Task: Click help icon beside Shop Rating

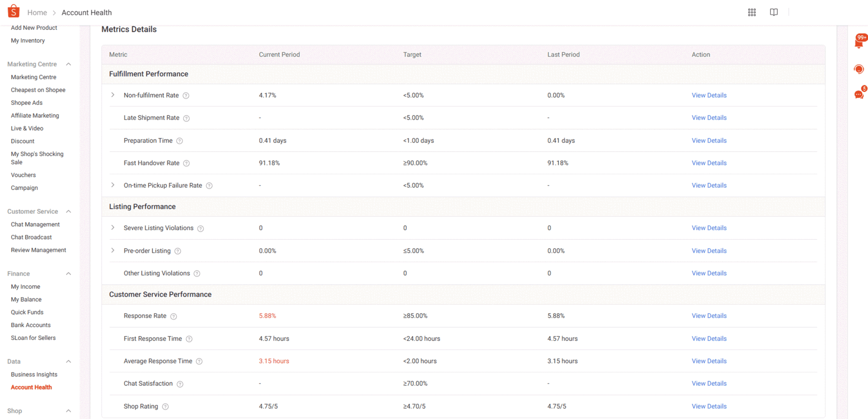Action: [x=165, y=407]
